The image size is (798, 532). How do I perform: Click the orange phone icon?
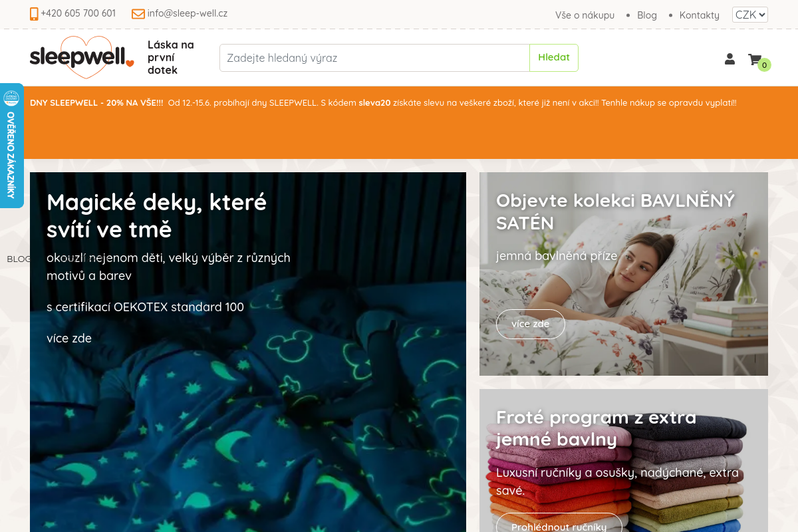point(34,14)
